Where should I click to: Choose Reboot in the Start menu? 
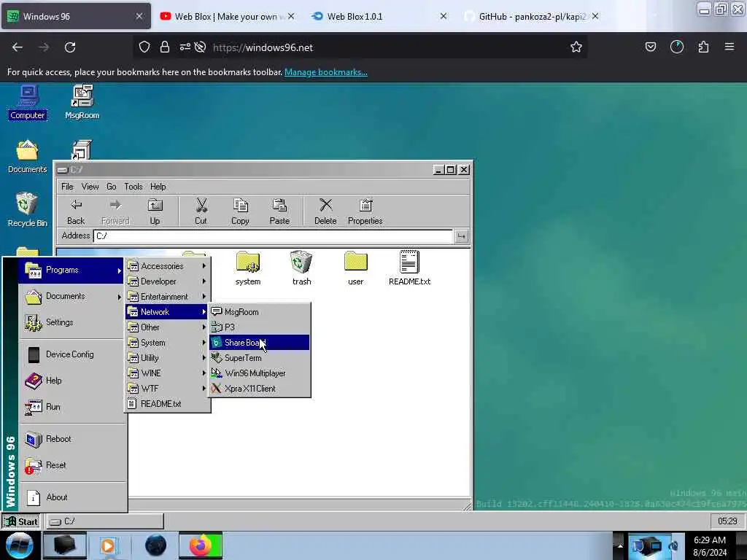[71, 438]
